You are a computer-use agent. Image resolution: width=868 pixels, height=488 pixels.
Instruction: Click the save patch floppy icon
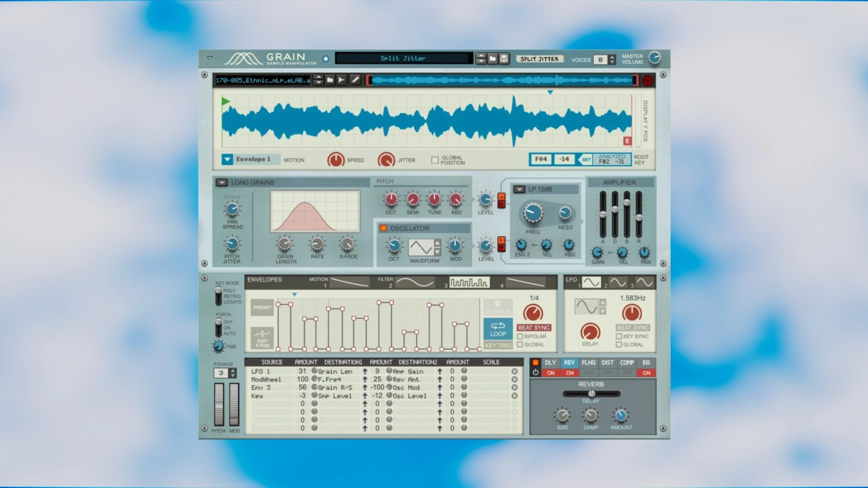pos(504,59)
